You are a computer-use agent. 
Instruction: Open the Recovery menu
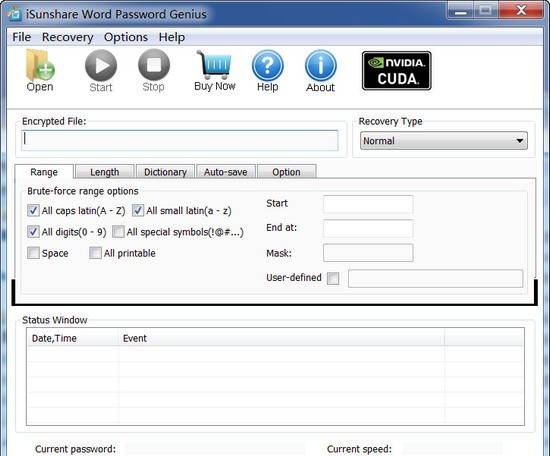click(68, 37)
